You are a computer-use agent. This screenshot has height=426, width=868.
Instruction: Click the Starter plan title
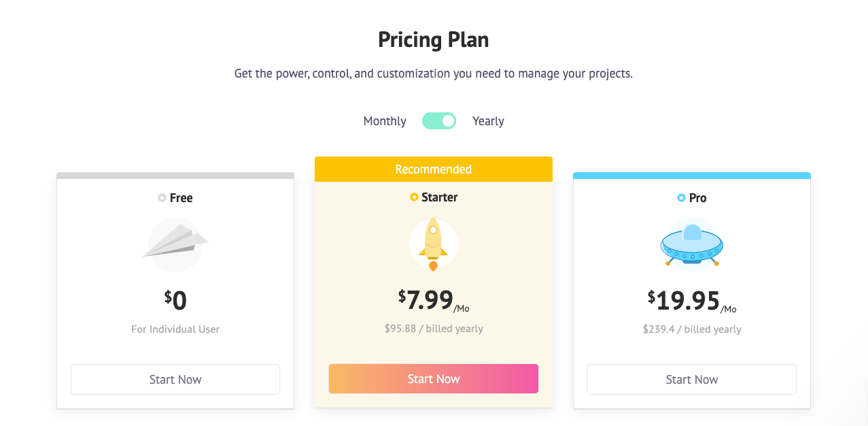440,197
